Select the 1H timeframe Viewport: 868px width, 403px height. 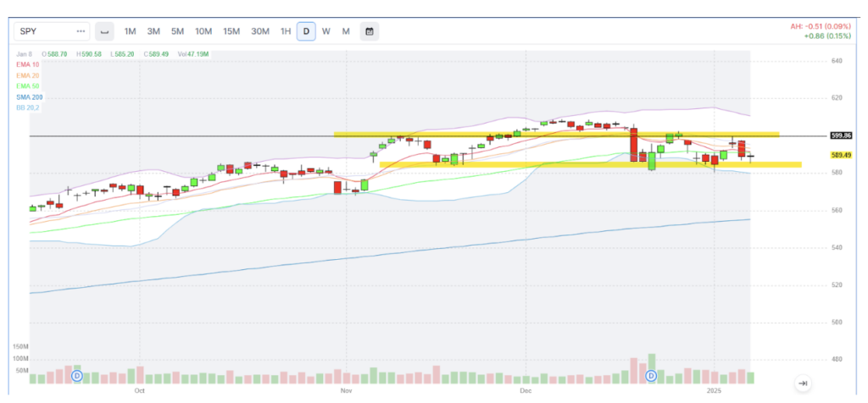pyautogui.click(x=285, y=31)
